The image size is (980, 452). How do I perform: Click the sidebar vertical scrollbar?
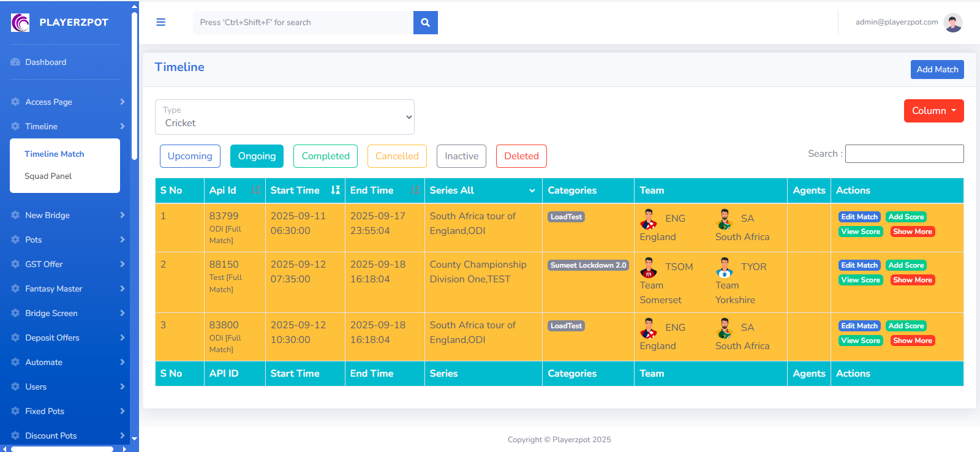coord(134,86)
